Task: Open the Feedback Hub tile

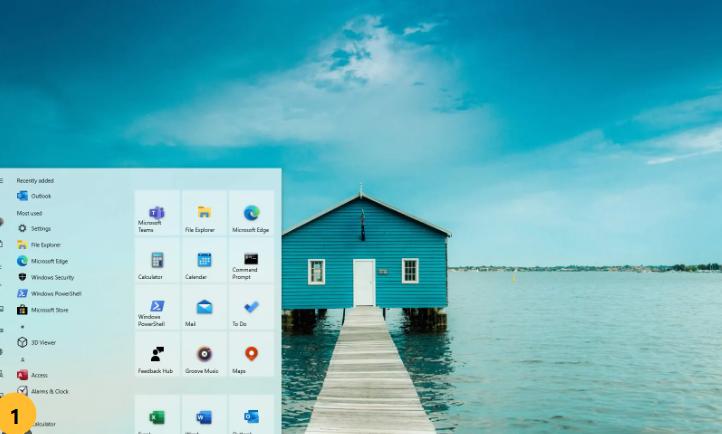Action: coord(157,354)
